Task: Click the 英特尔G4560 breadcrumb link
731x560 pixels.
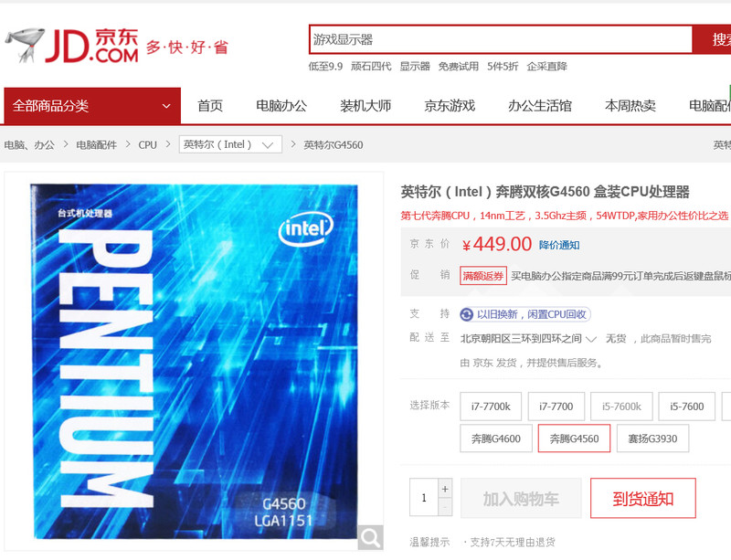Action: [x=334, y=145]
